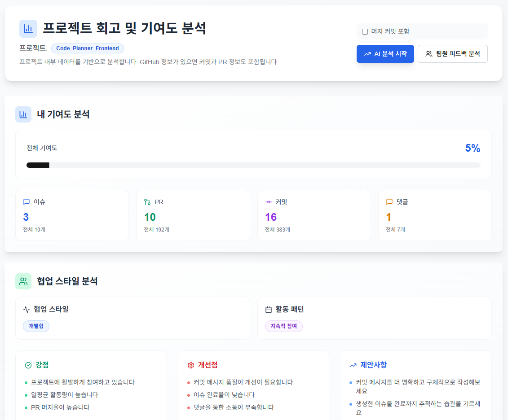Click the 전체 기여도 label
The image size is (508, 420).
42,148
